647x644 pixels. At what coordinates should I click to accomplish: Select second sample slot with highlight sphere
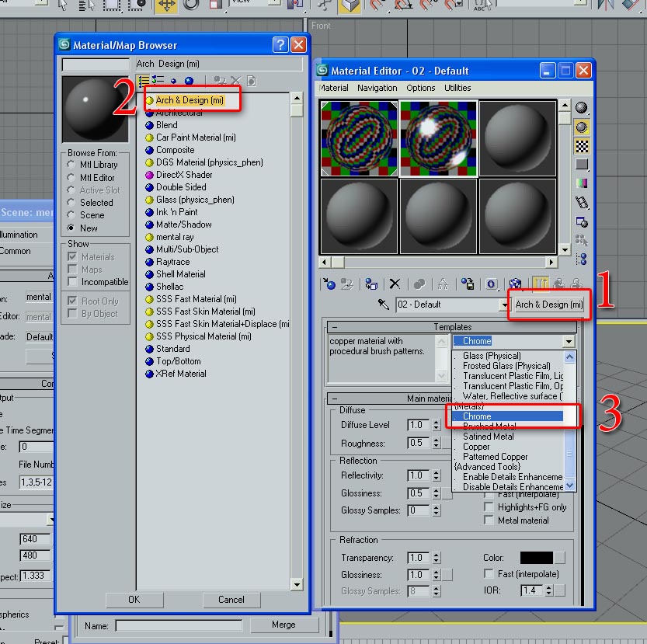438,138
